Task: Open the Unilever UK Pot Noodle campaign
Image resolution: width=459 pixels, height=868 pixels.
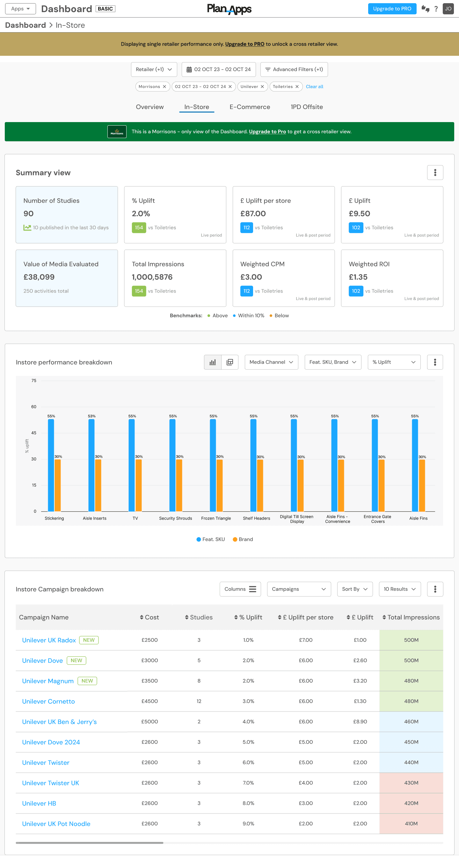Action: point(56,824)
